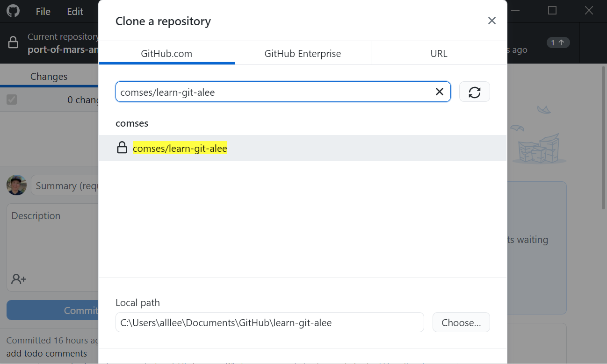Click the Commit button
Viewport: 607px width, 364px height.
[x=52, y=310]
